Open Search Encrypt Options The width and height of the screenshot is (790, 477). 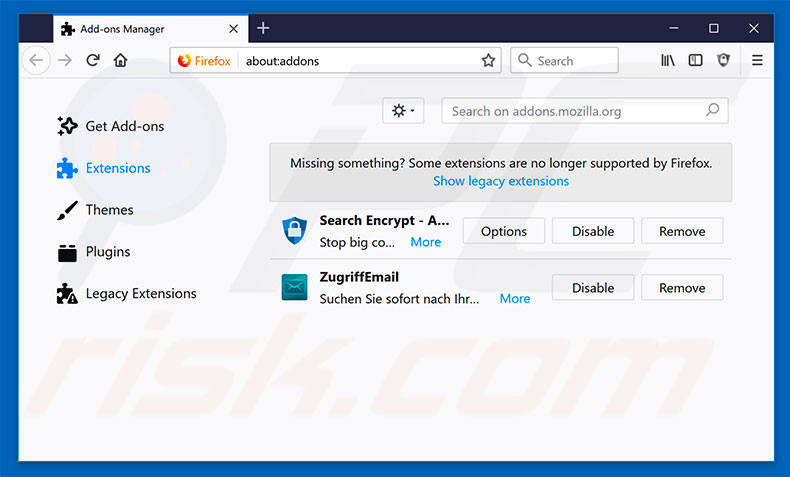[x=504, y=231]
